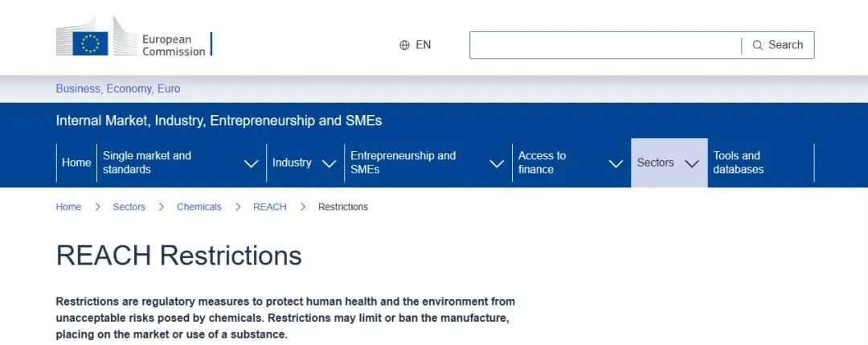Type in the search input field
868x345 pixels.
tap(604, 45)
